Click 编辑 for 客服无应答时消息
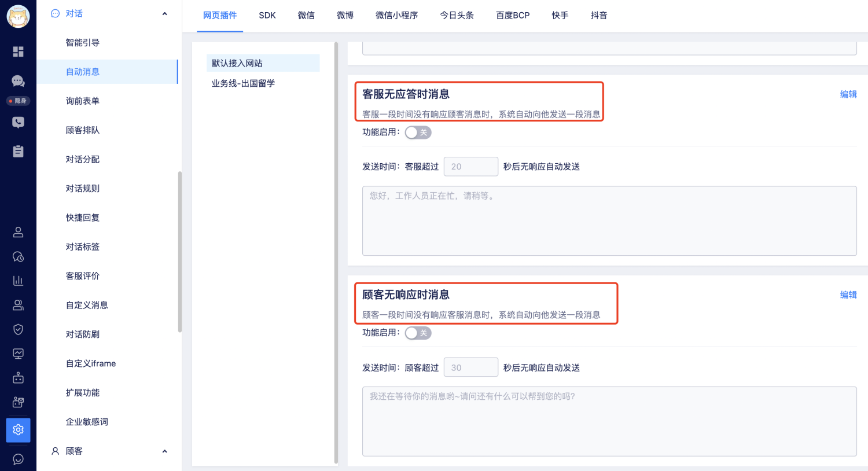 (x=848, y=94)
